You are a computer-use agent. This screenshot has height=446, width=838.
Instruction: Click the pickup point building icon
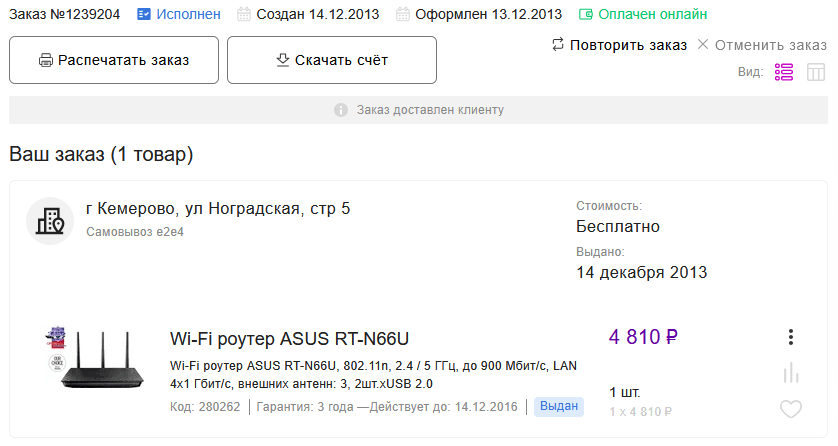pos(50,221)
